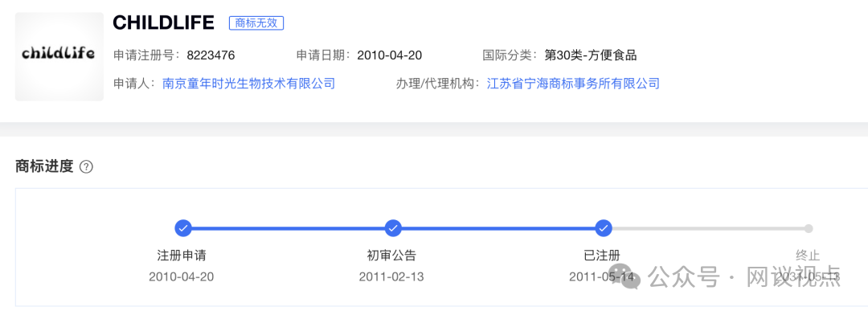This screenshot has height=311, width=868.
Task: Open agency 江苏省宁海商标事务所有限公司 link
Action: pyautogui.click(x=573, y=84)
